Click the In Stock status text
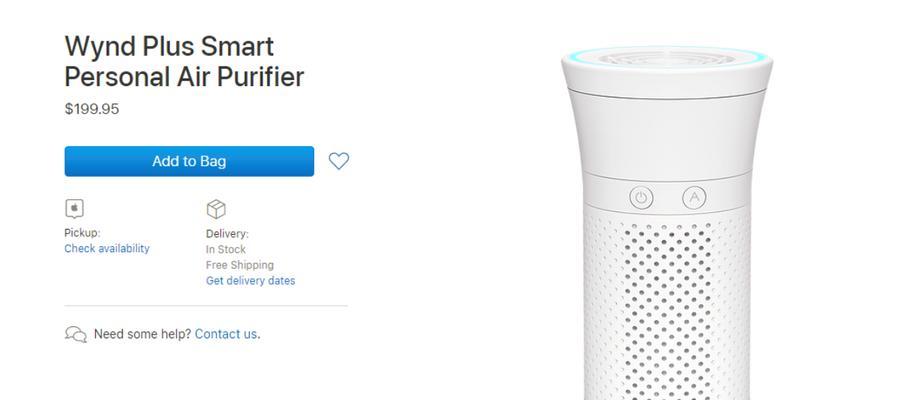Viewport: 924px width, 400px height. coord(226,249)
